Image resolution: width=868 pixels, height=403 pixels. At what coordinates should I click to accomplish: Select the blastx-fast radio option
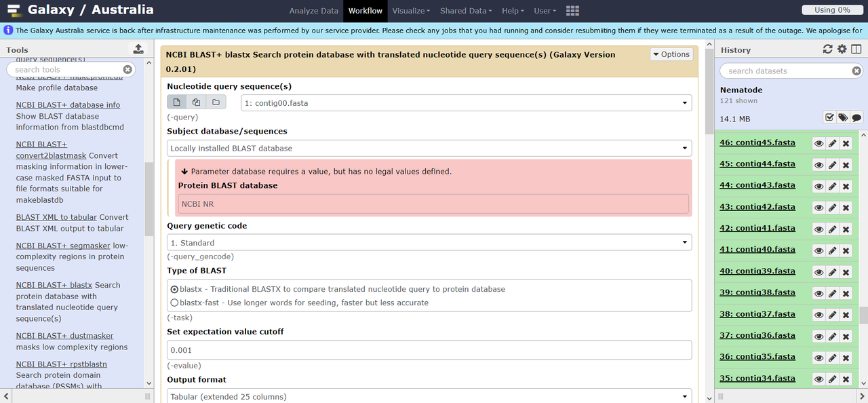[175, 303]
